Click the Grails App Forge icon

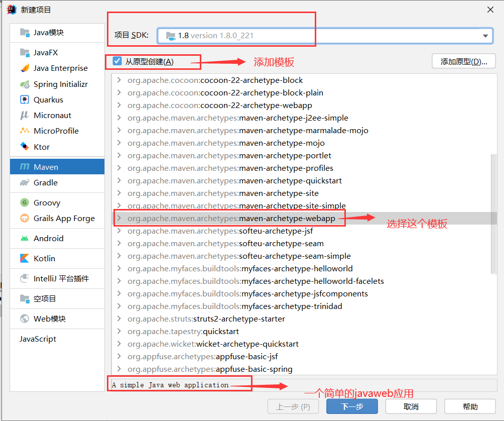(x=25, y=219)
